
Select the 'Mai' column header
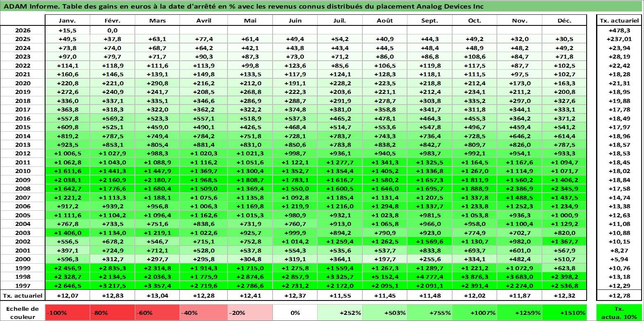click(250, 20)
